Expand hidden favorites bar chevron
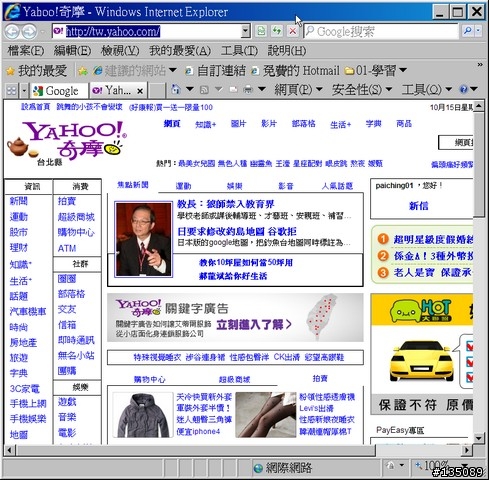 (x=480, y=65)
